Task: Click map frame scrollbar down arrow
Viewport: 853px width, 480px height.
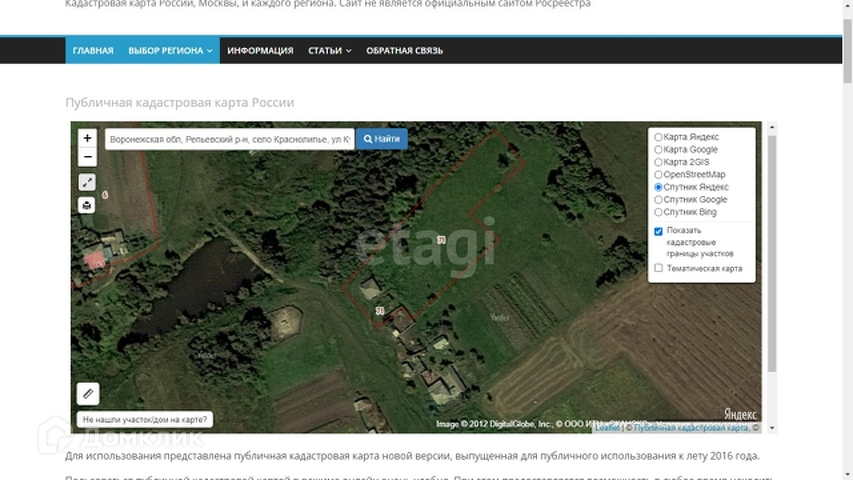Action: click(772, 428)
